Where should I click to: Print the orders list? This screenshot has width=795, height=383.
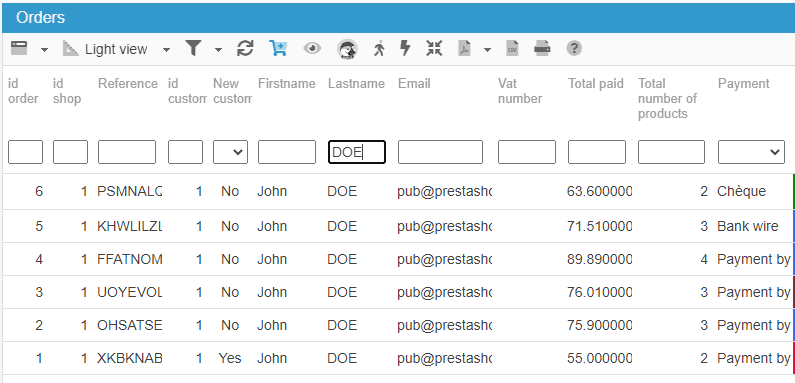(542, 48)
